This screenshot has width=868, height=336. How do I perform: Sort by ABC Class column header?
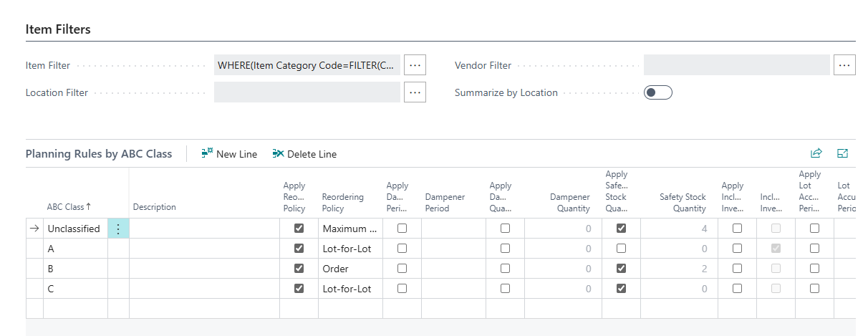tap(69, 207)
